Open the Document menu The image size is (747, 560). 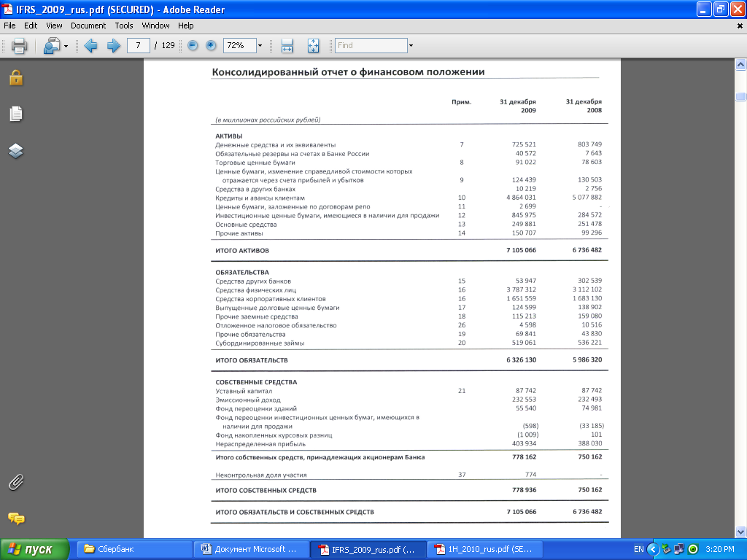pyautogui.click(x=88, y=26)
